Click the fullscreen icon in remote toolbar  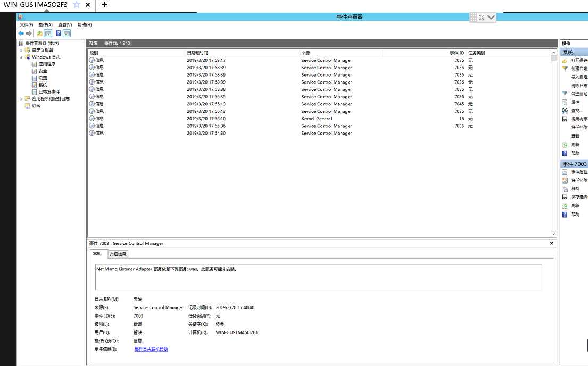point(482,17)
